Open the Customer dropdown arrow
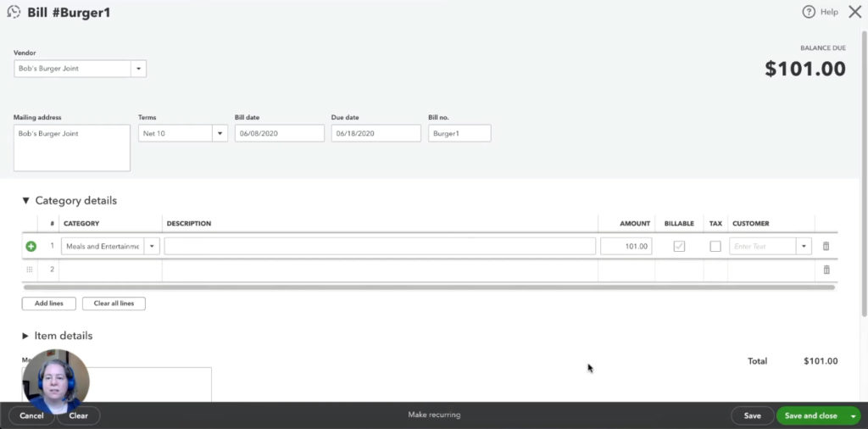868x429 pixels. click(803, 247)
